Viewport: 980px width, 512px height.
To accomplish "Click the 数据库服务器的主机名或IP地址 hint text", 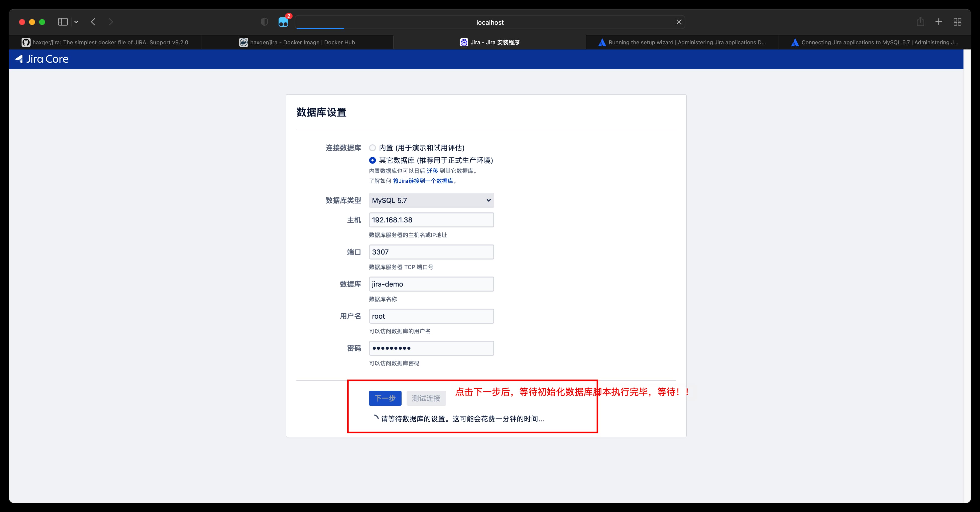I will [x=408, y=235].
